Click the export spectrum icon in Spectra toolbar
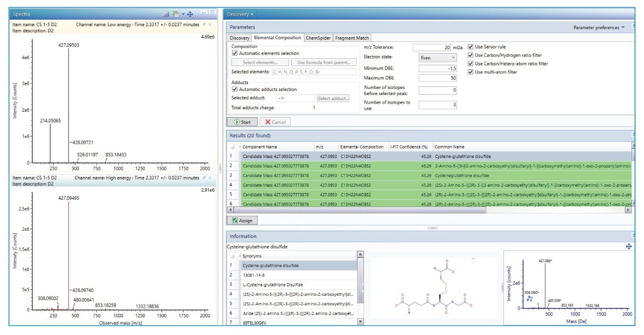Screen dimensions: 644x335 (176, 13)
